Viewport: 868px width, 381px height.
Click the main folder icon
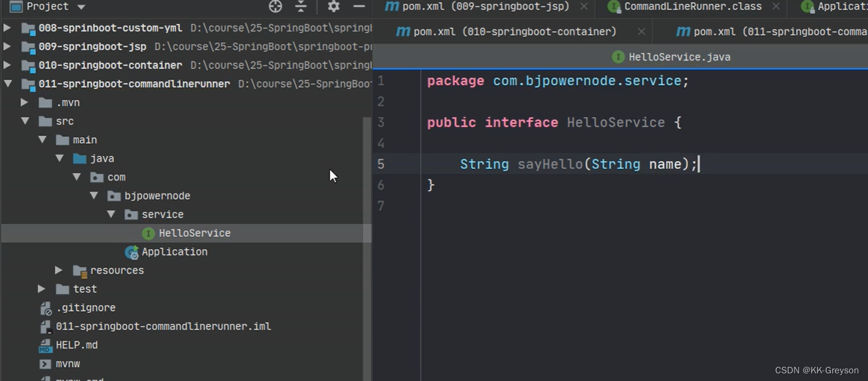[63, 140]
